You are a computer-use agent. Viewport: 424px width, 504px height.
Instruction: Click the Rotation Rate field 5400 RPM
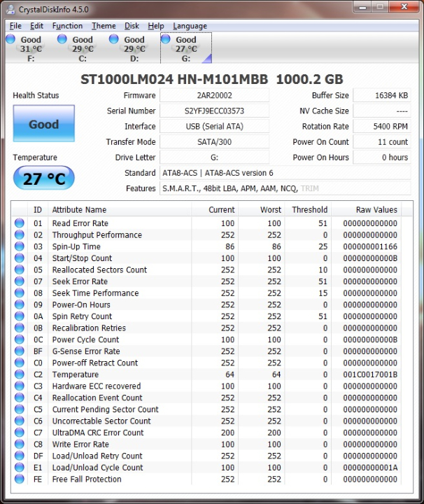click(382, 126)
